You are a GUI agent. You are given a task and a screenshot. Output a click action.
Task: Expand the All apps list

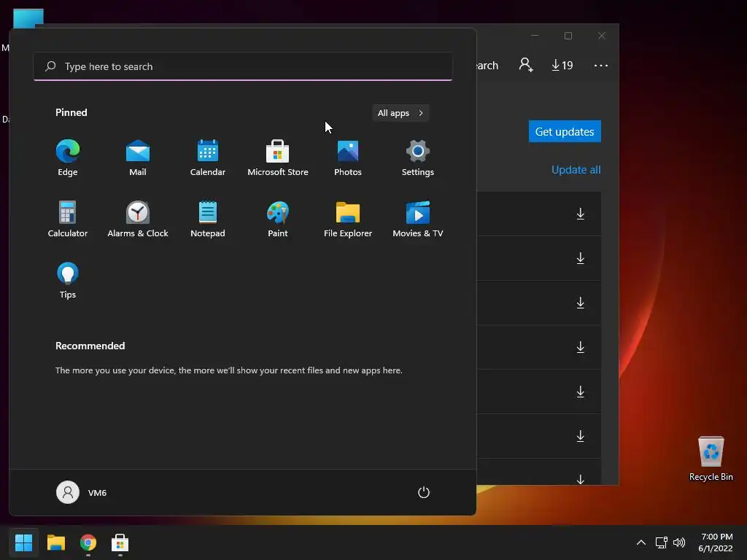(400, 113)
